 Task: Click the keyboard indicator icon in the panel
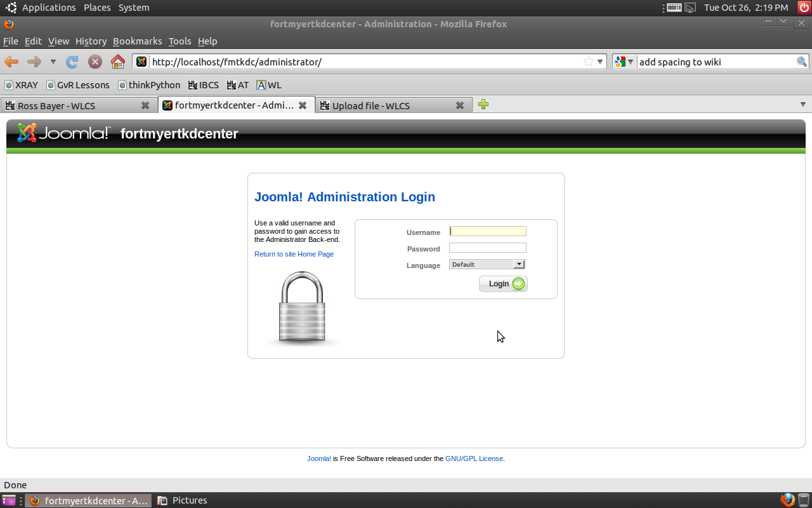674,8
